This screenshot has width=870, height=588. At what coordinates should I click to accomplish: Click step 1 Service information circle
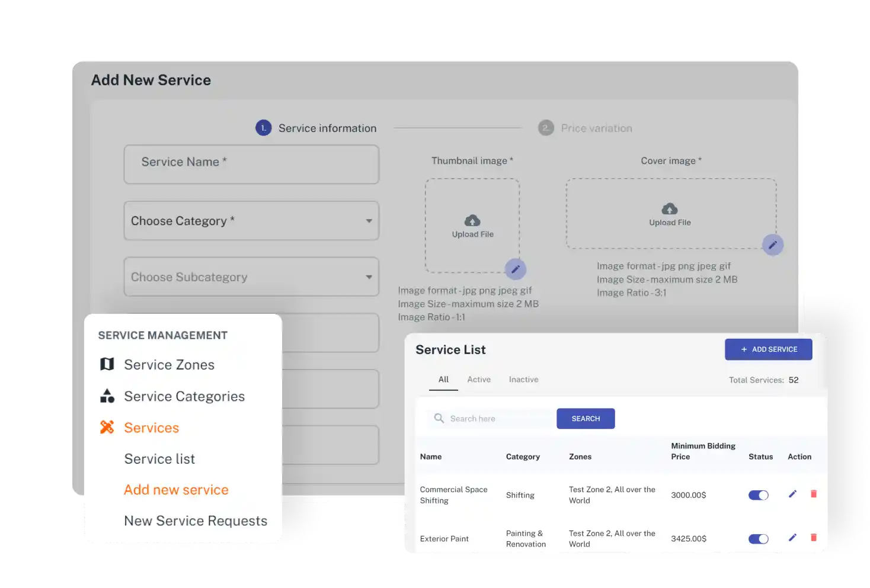click(x=264, y=128)
